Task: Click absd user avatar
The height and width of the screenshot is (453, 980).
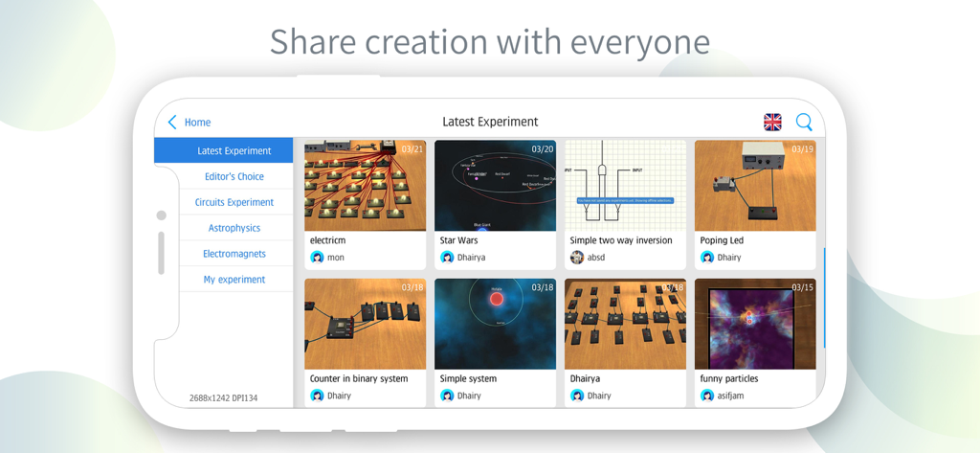Action: tap(577, 258)
